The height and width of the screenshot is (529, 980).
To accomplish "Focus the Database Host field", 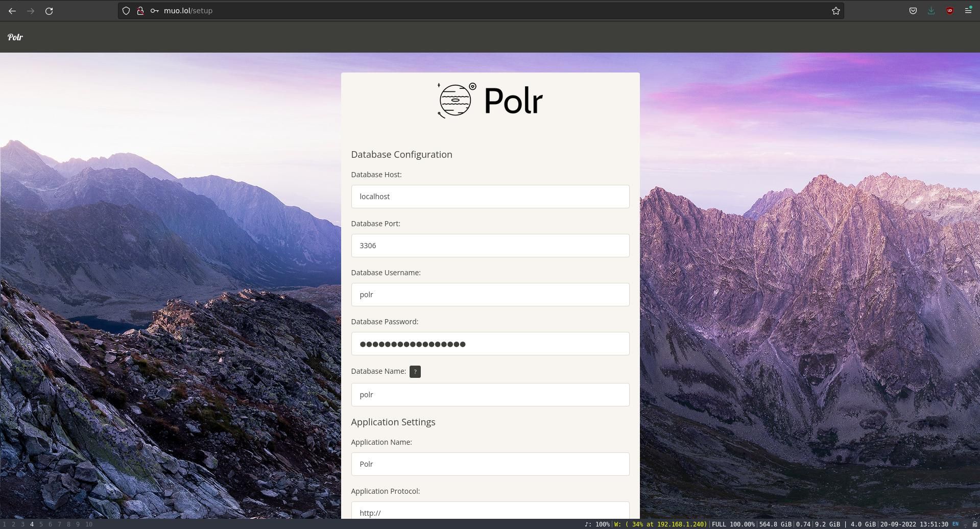I will click(x=490, y=197).
